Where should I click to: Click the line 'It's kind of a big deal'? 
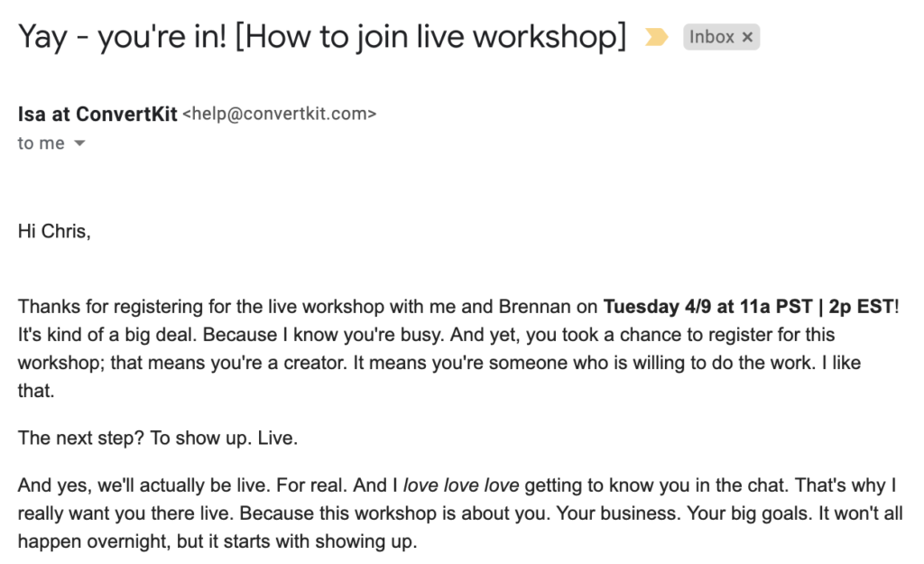tap(106, 335)
